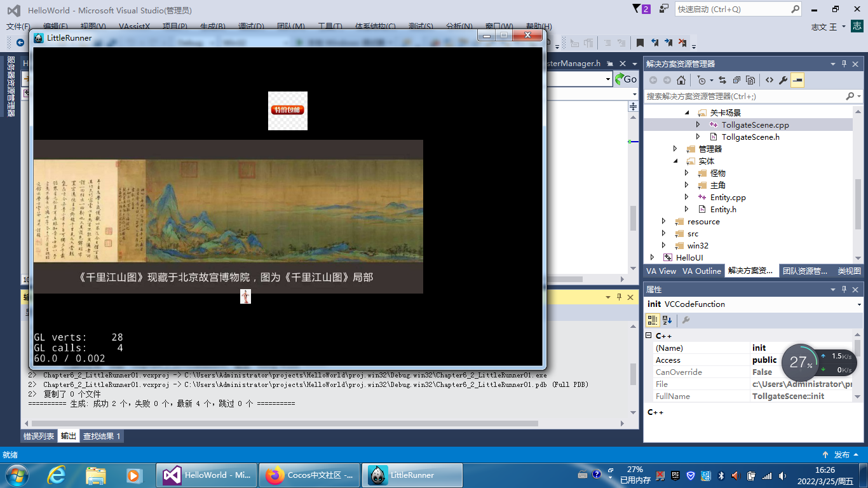Viewport: 868px width, 488px height.
Task: Click the Property Pages wrench icon in Properties
Action: (x=686, y=320)
